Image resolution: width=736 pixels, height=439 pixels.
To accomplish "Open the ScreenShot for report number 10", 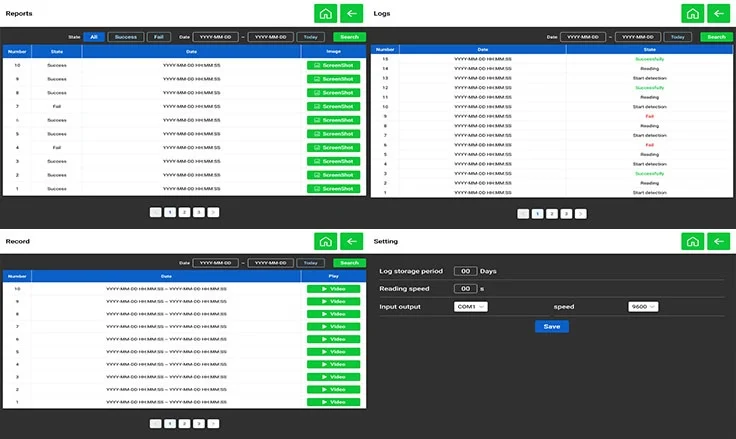I will coord(333,65).
